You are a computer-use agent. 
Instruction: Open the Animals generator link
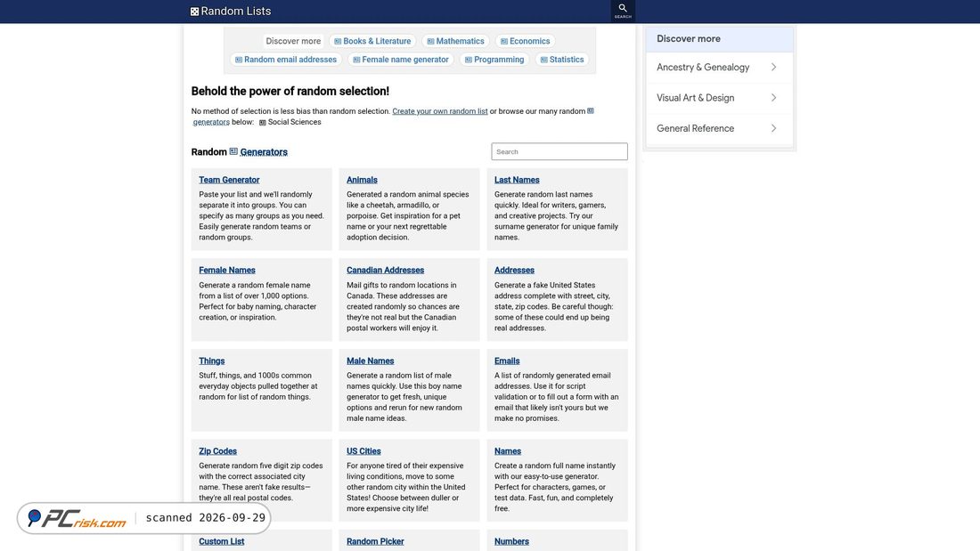point(362,180)
